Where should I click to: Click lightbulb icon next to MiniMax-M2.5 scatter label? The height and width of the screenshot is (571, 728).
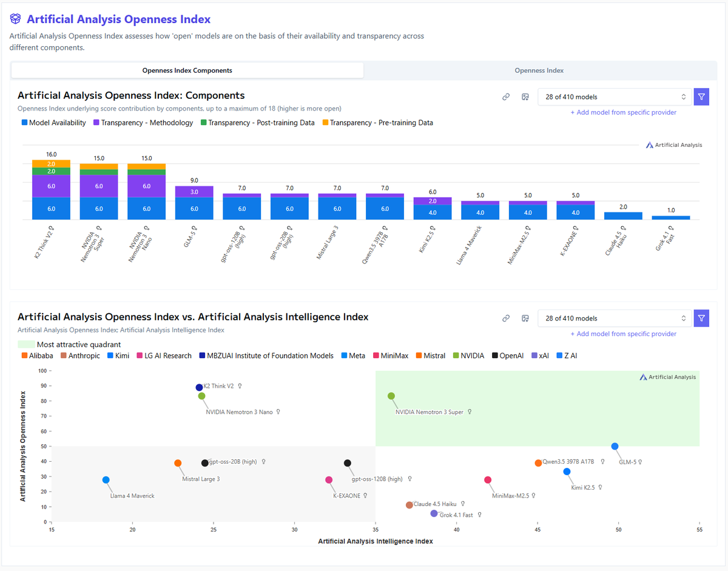click(x=534, y=496)
